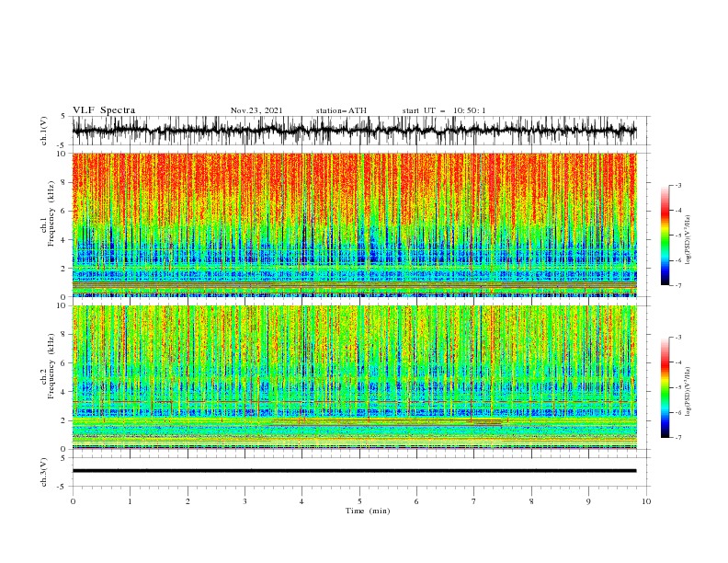Image resolution: width=728 pixels, height=563 pixels.
Task: Click inside the ch.1 frequency spectrogram panel
Action: (x=354, y=224)
